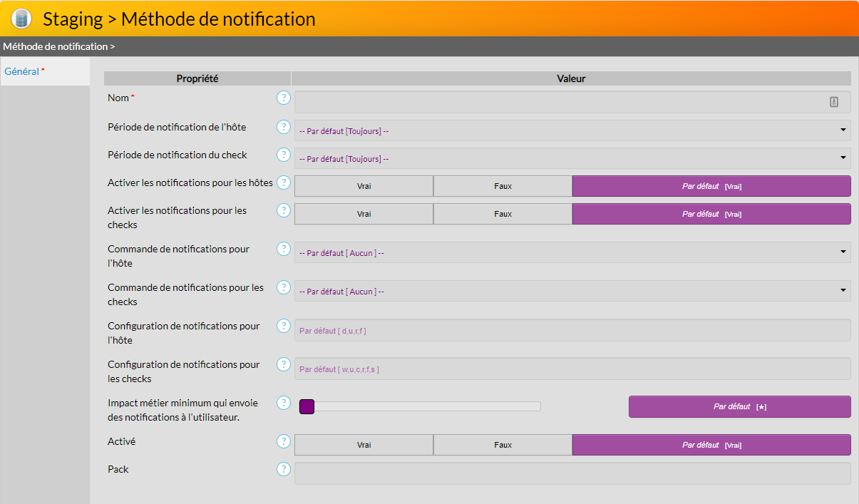Show help for the Pack property
The image size is (859, 504).
tap(284, 469)
